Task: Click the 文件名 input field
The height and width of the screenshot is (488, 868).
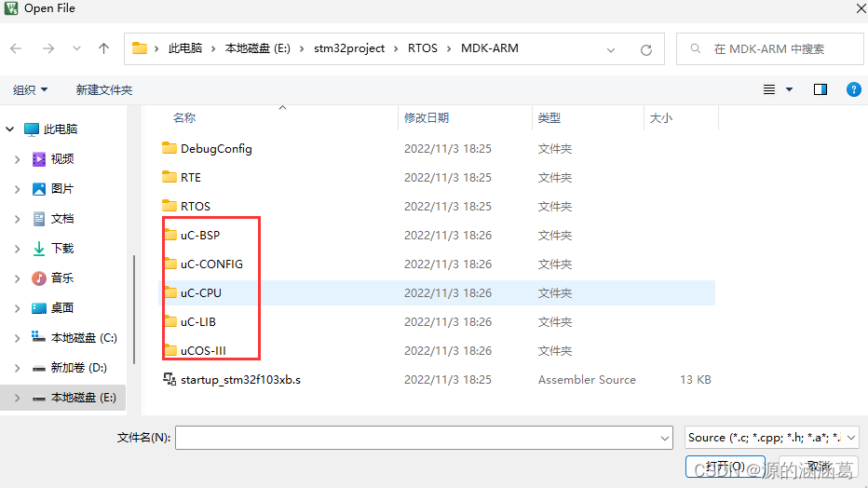Action: point(417,438)
